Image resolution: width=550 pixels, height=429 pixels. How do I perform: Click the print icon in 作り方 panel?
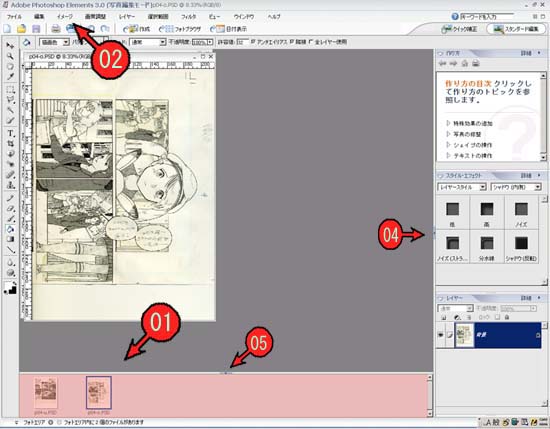click(x=476, y=63)
